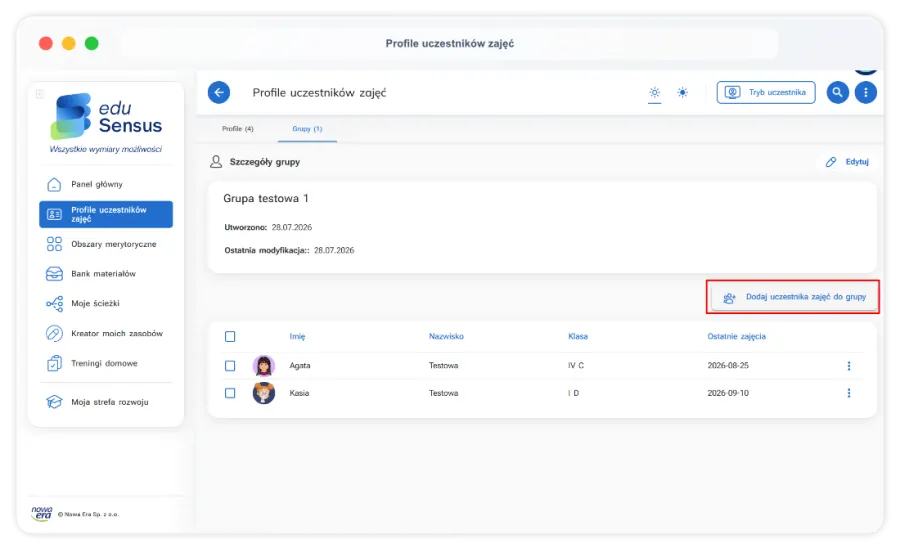Click the blue back arrow button

[219, 92]
